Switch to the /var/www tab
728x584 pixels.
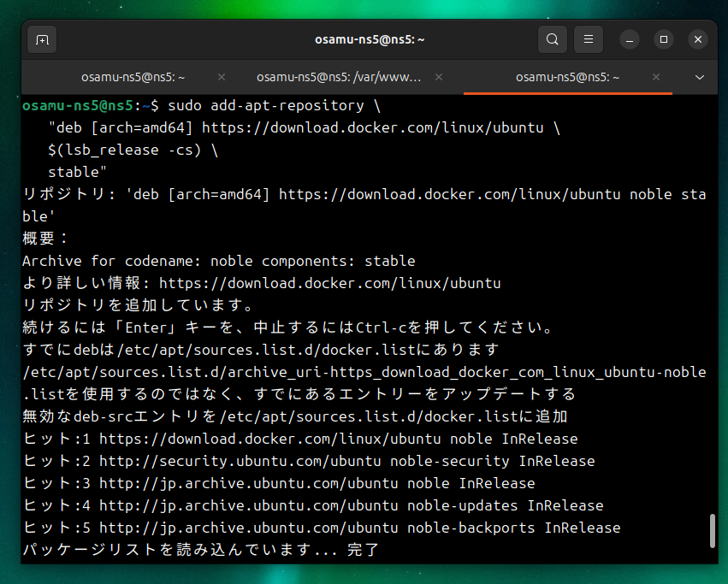coord(339,77)
